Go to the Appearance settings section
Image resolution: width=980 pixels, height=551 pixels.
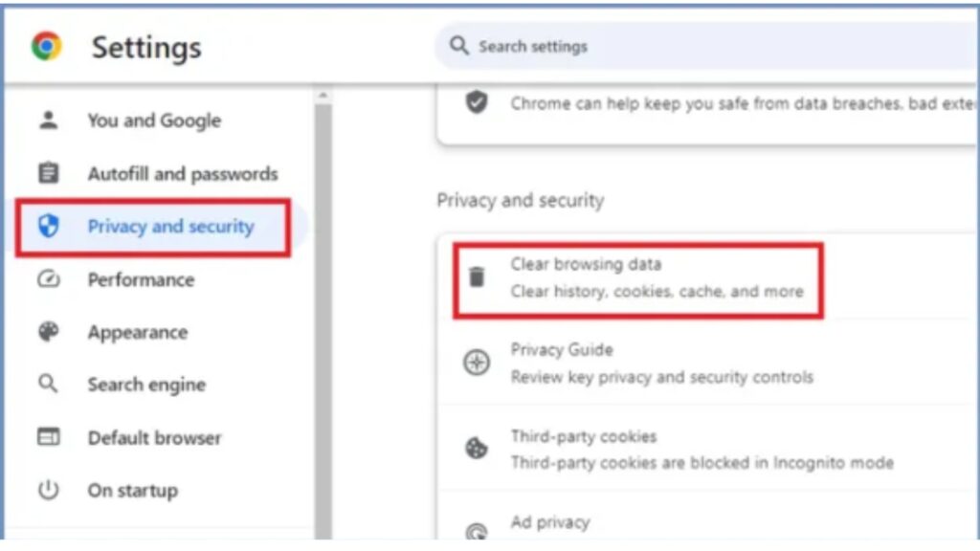[137, 332]
